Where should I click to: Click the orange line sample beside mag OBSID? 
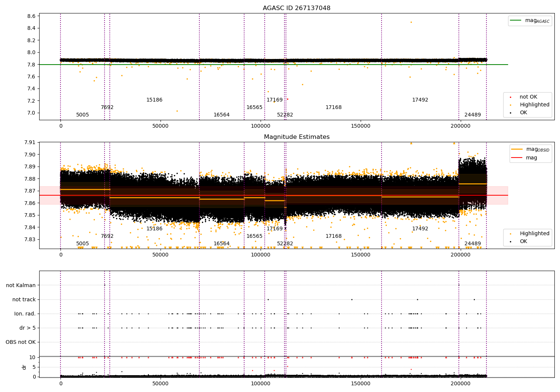click(517, 149)
